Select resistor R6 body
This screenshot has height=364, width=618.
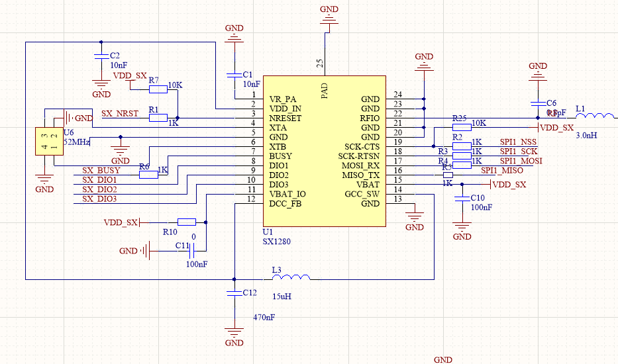click(149, 175)
